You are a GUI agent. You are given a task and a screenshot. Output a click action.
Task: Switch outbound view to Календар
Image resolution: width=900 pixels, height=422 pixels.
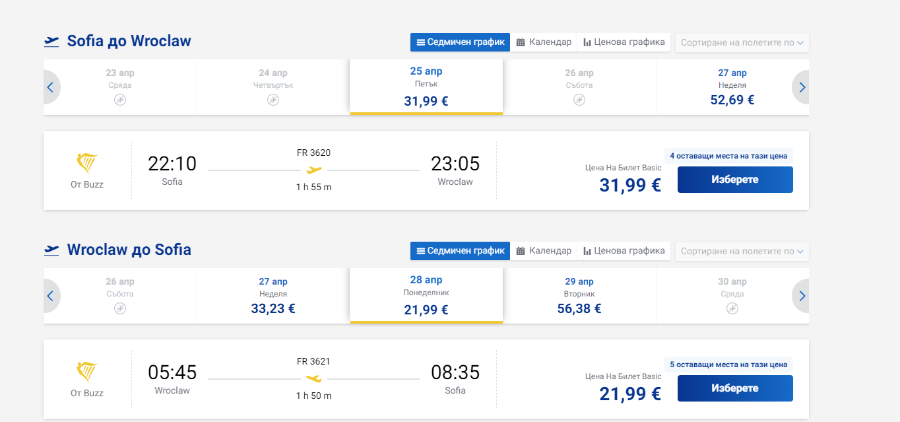(544, 42)
